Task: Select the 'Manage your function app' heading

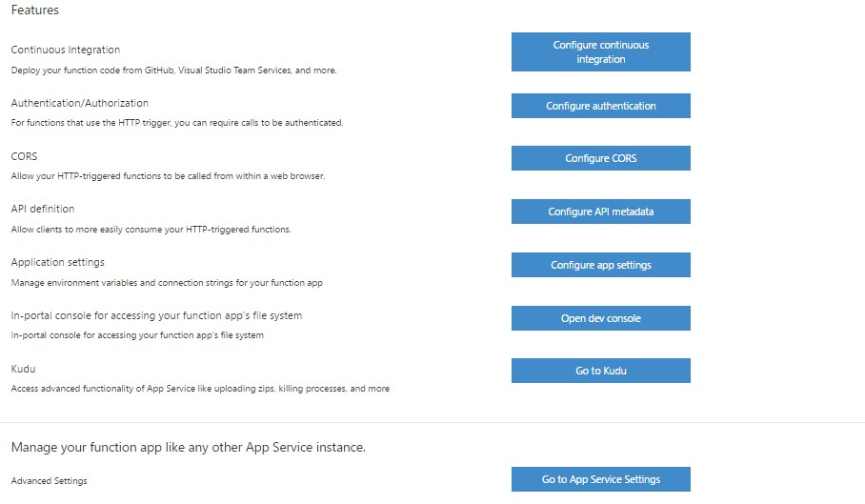Action: 188,447
